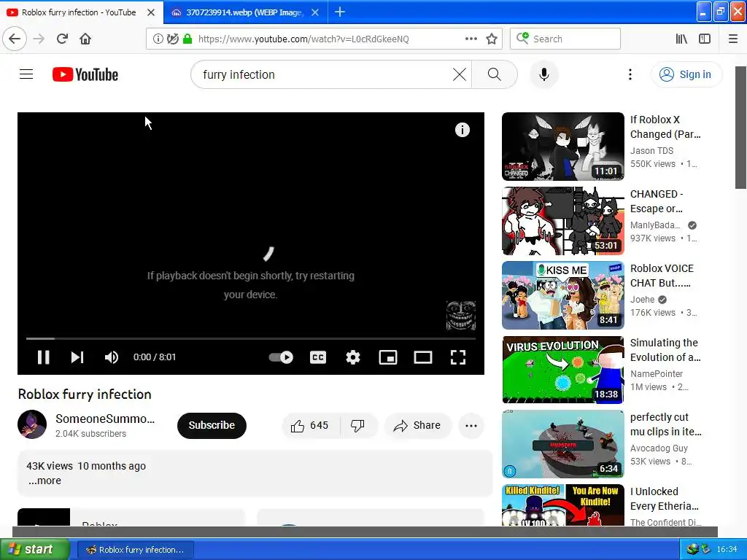747x560 pixels.
Task: Open browser Library icon
Action: click(681, 39)
